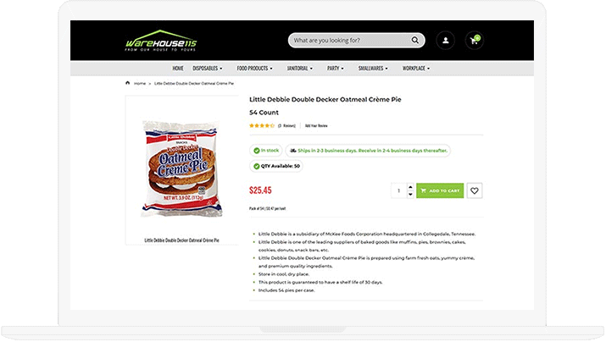The image size is (606, 364).
Task: Go to the Home nav item
Action: point(178,69)
